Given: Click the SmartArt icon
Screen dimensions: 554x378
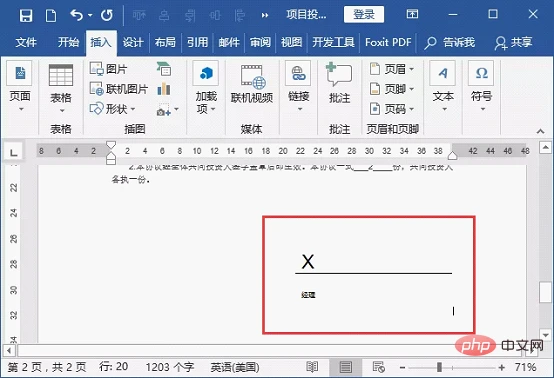Looking at the screenshot, I should [x=164, y=69].
